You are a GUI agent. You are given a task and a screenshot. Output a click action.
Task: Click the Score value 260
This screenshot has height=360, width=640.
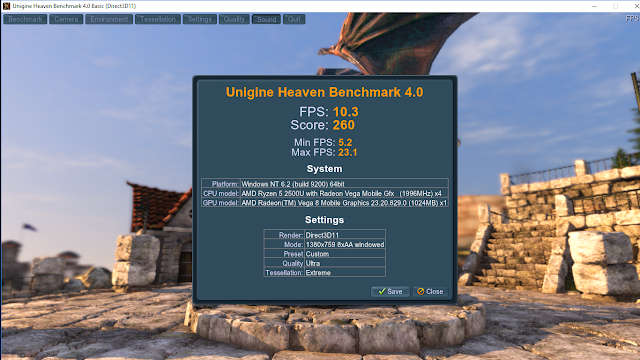[344, 125]
